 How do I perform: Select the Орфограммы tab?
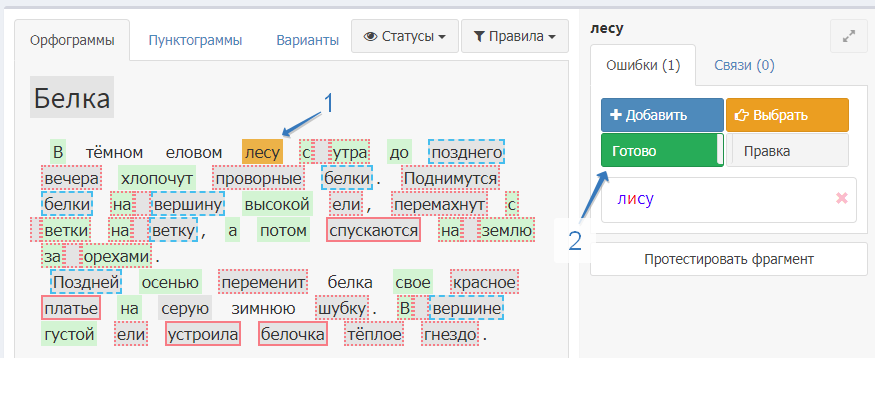click(72, 40)
